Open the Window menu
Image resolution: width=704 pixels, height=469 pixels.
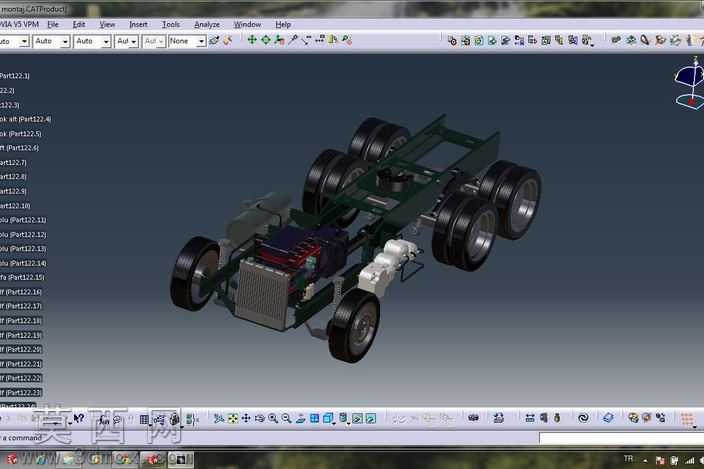click(247, 24)
